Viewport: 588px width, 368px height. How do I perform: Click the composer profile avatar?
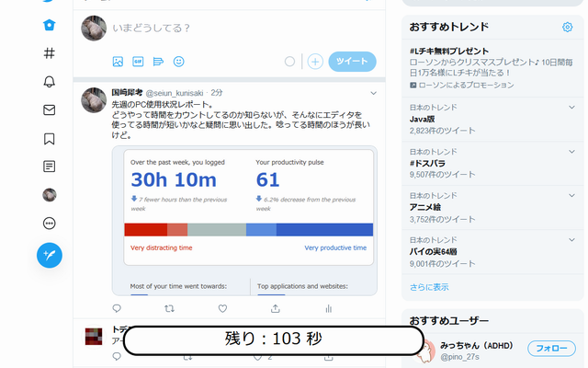tap(94, 29)
